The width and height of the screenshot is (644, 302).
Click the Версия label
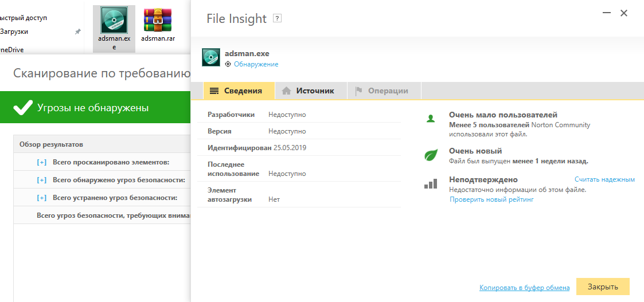tap(220, 131)
